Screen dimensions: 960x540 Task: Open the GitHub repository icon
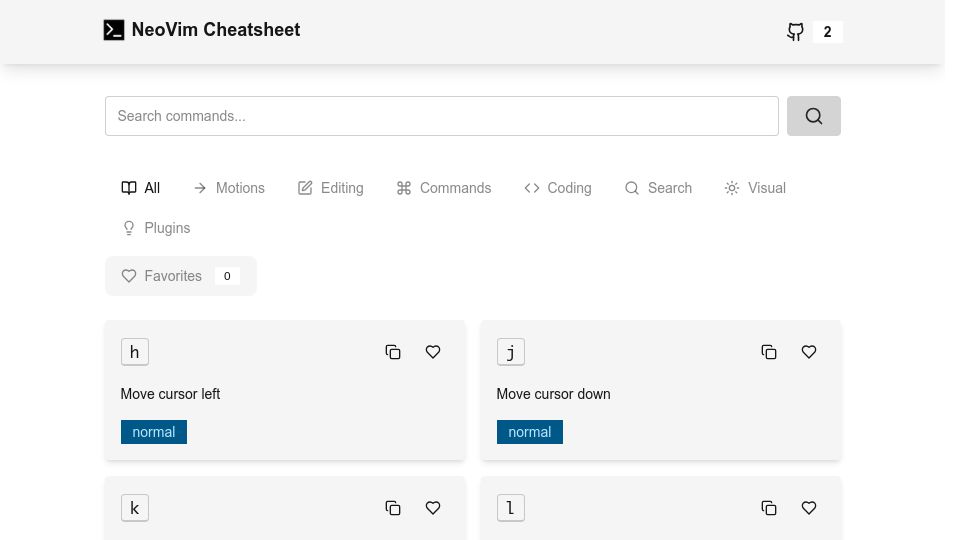[795, 32]
